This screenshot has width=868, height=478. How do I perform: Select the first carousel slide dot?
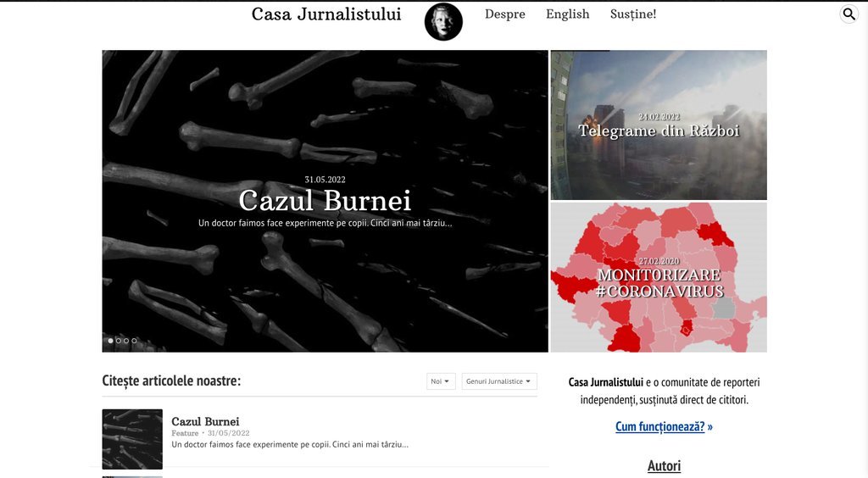tap(110, 341)
